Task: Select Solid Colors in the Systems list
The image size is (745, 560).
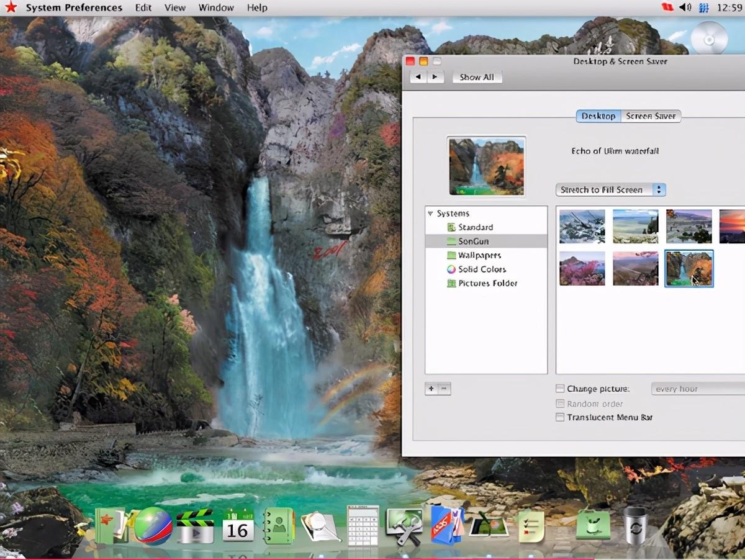Action: [x=481, y=269]
